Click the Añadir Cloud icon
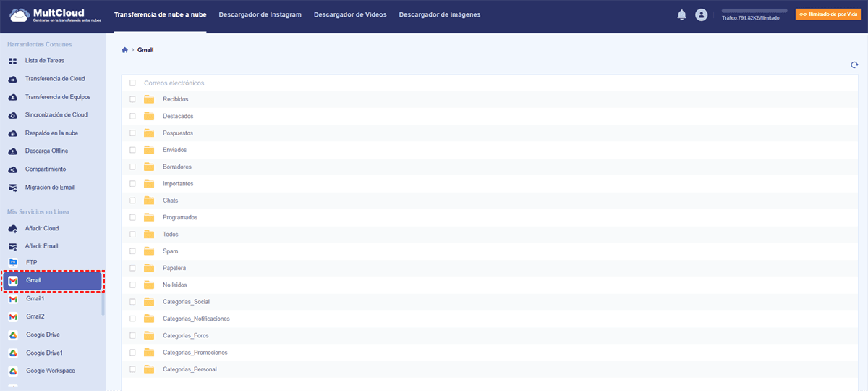 pyautogui.click(x=12, y=229)
